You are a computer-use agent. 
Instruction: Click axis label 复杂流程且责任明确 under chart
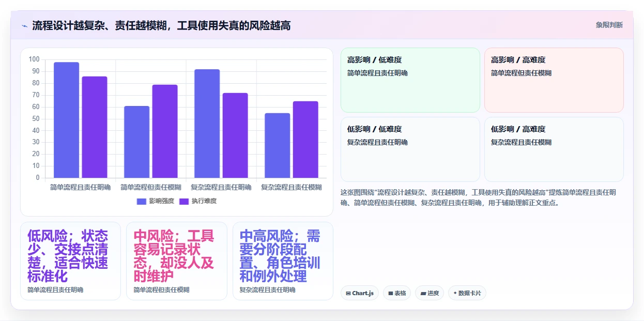coord(221,187)
